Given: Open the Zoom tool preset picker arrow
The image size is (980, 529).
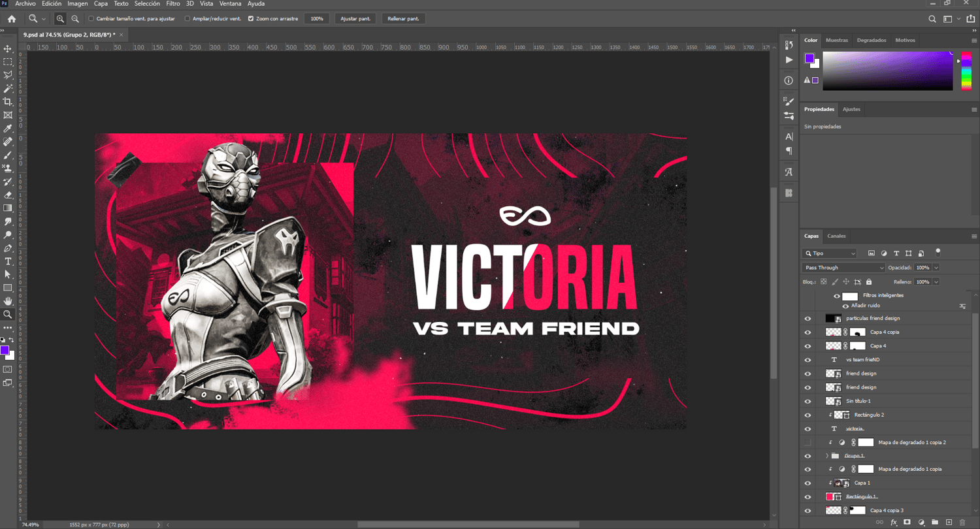Looking at the screenshot, I should point(44,19).
